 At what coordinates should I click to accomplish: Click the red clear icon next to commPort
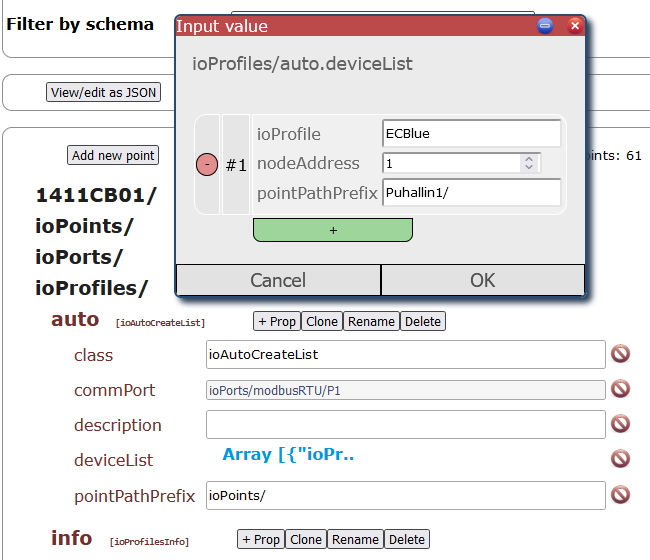(620, 390)
